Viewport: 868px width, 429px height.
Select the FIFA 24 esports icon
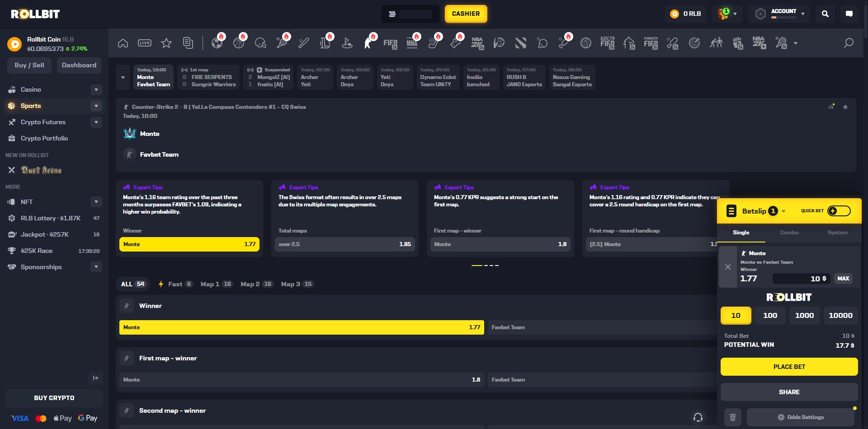pos(391,43)
